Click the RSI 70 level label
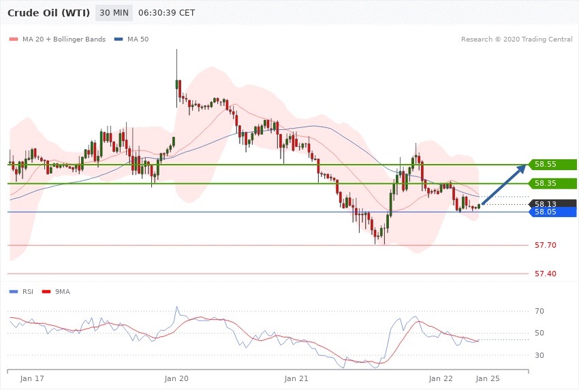The width and height of the screenshot is (579, 392). [x=539, y=311]
